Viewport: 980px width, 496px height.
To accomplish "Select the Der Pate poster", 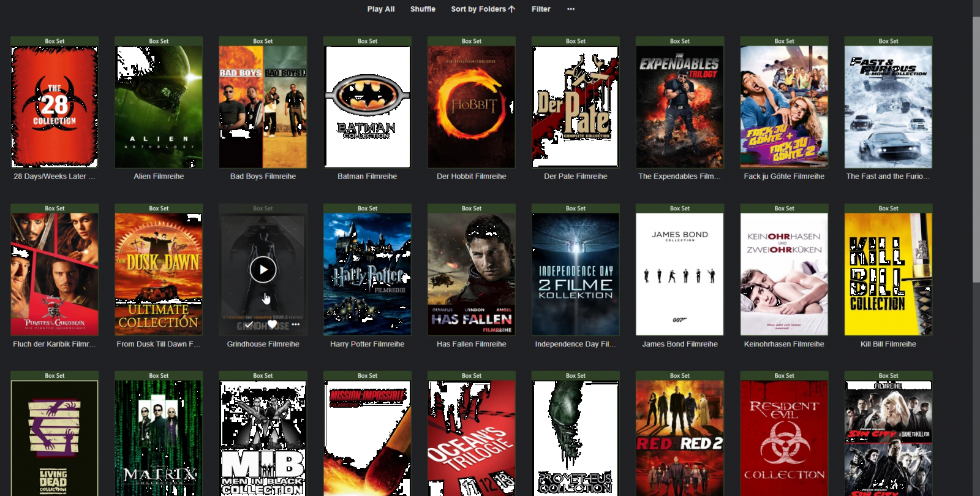I will (576, 107).
